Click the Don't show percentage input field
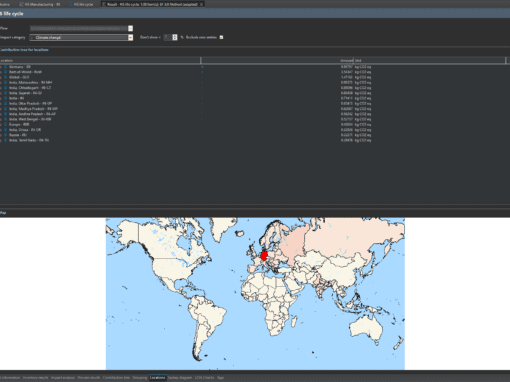Image resolution: width=510 pixels, height=382 pixels. [x=168, y=37]
